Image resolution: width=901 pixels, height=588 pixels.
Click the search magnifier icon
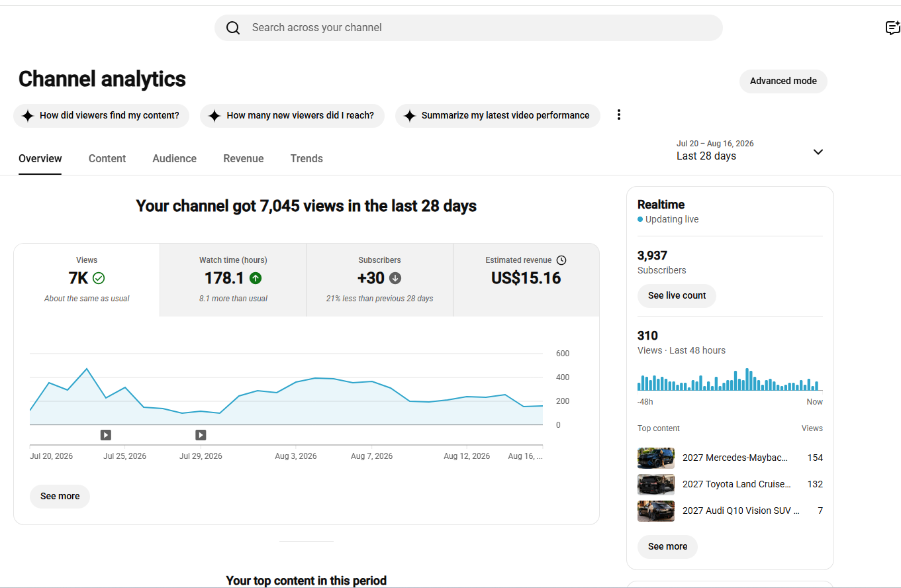point(233,28)
